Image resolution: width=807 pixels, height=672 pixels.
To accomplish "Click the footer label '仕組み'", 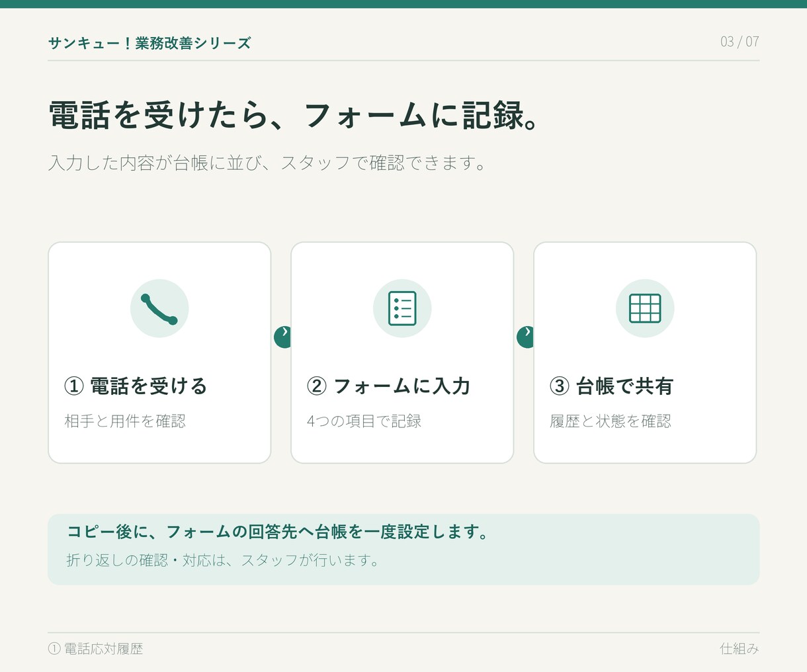I will click(x=740, y=649).
